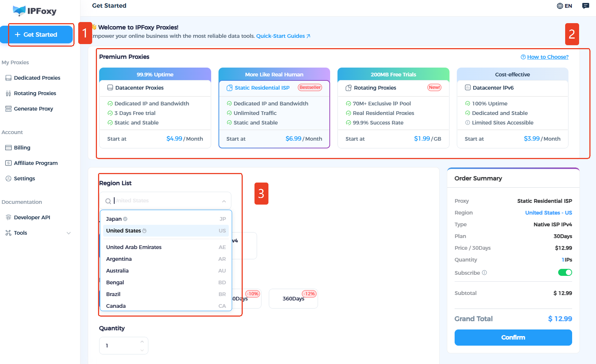
Task: Click the Rotating Proxies sidebar icon
Action: [x=8, y=93]
